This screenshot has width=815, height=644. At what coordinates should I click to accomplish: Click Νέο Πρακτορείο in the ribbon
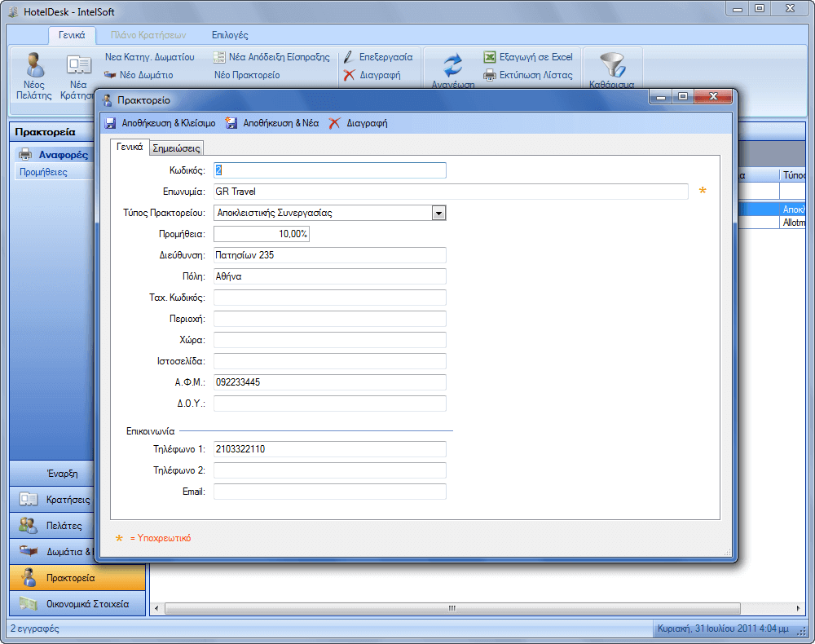point(247,75)
